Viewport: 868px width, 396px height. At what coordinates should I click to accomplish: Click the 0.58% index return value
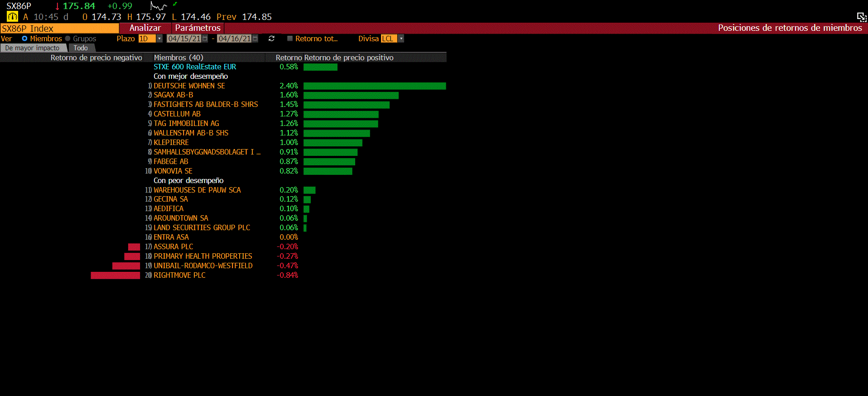[x=289, y=67]
